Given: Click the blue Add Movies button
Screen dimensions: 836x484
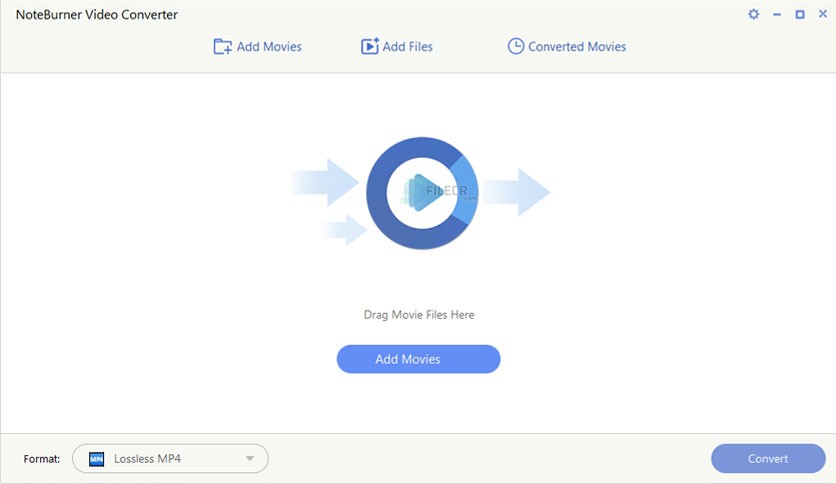Looking at the screenshot, I should (419, 359).
